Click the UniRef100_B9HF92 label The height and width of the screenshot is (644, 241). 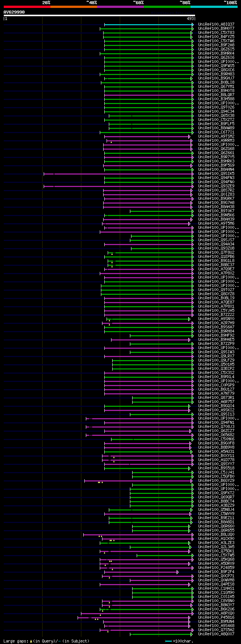click(216, 336)
